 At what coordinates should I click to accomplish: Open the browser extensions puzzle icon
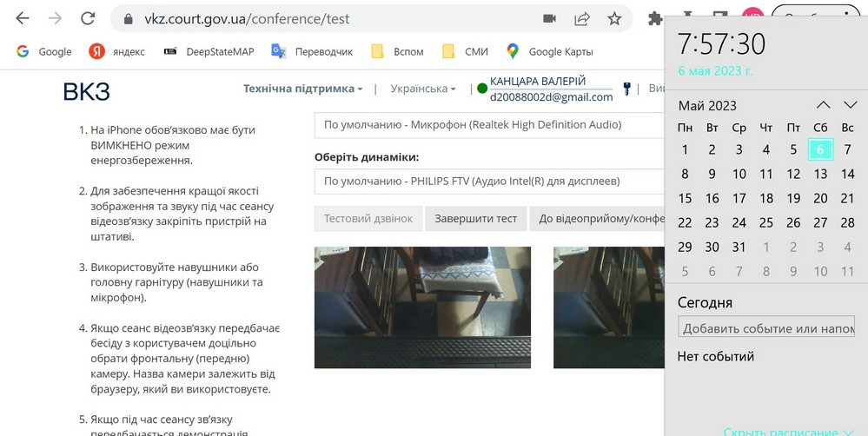coord(655,19)
